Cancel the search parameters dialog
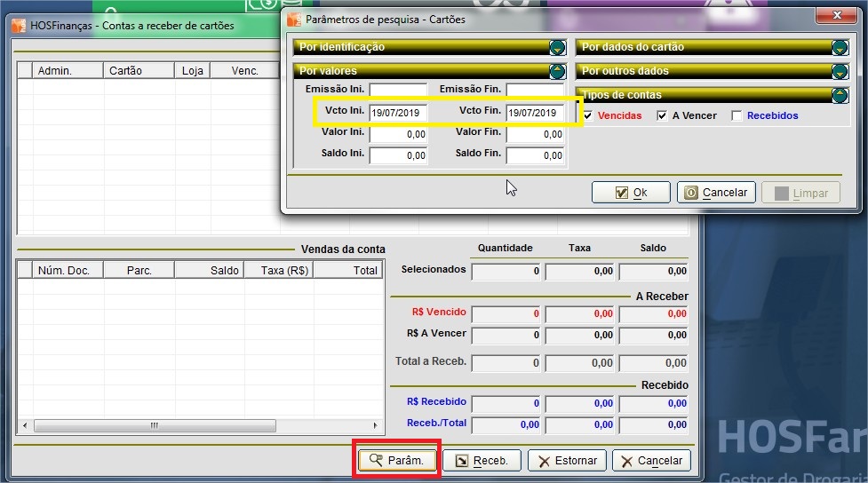 (716, 193)
